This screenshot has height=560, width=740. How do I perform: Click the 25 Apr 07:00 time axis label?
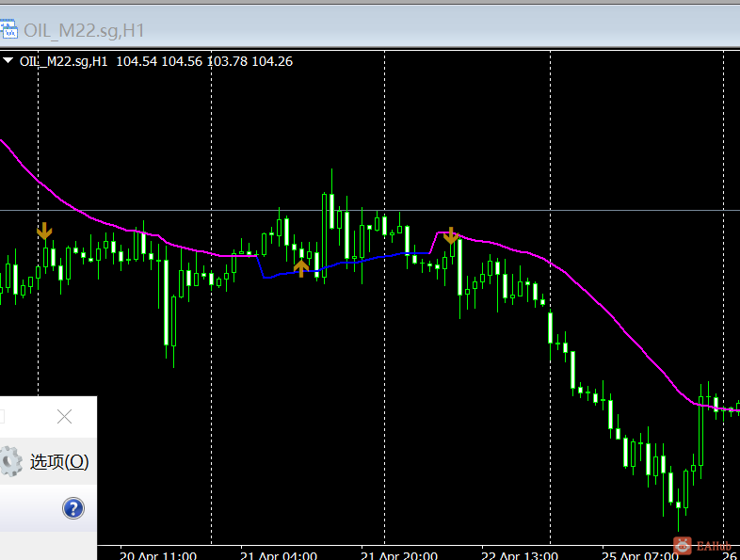(640, 555)
